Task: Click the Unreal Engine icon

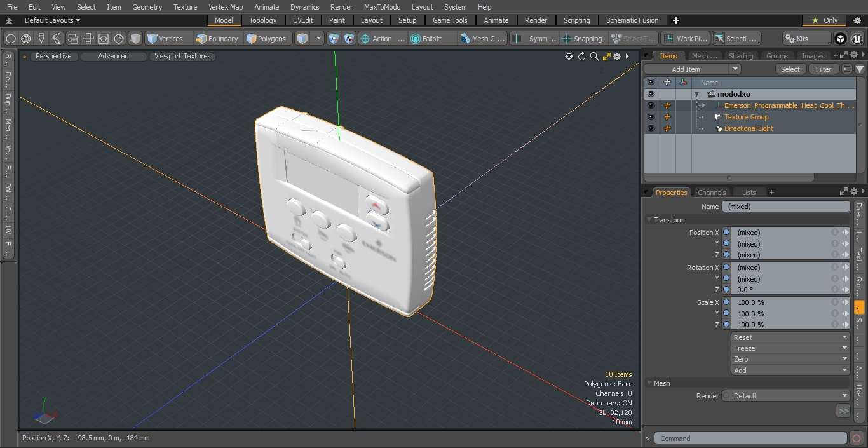Action: point(857,39)
